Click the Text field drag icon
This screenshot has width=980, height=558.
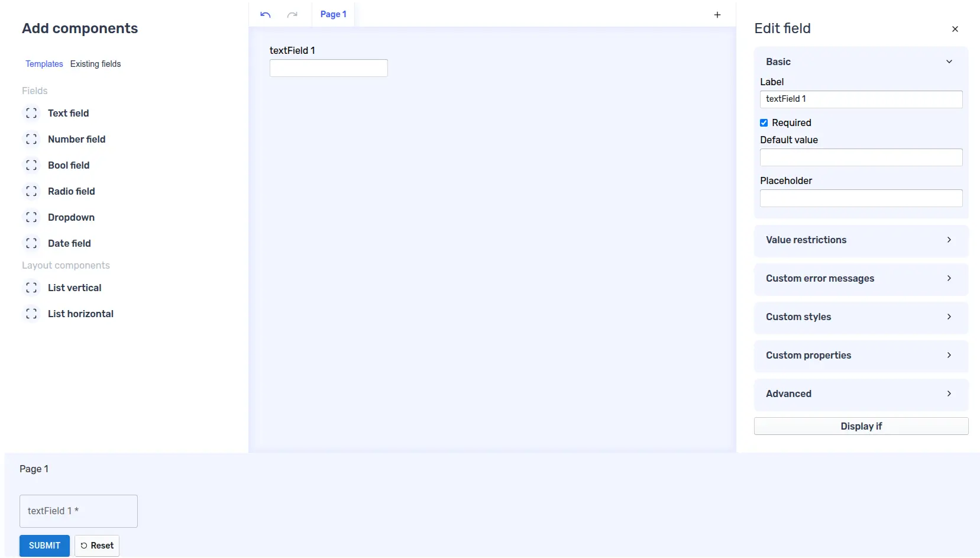tap(31, 113)
